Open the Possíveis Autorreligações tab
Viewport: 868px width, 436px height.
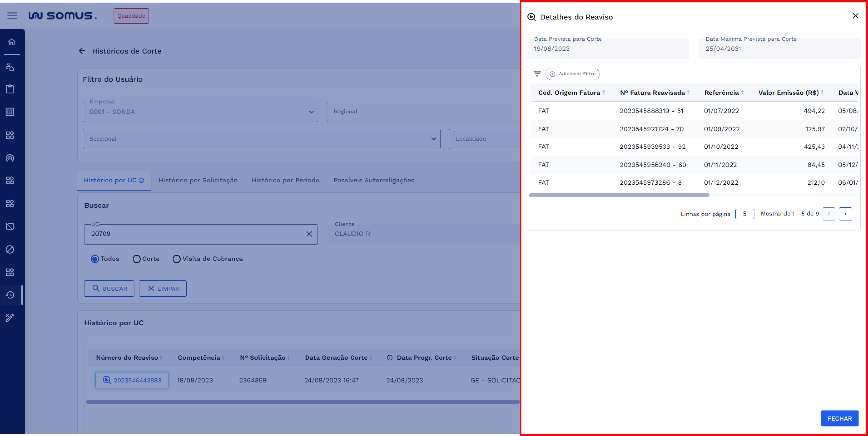(x=374, y=180)
